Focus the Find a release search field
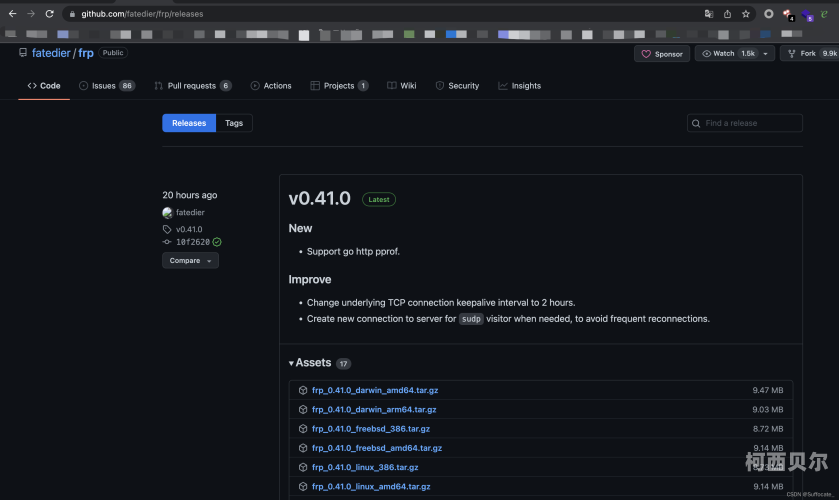The height and width of the screenshot is (500, 839). [744, 123]
